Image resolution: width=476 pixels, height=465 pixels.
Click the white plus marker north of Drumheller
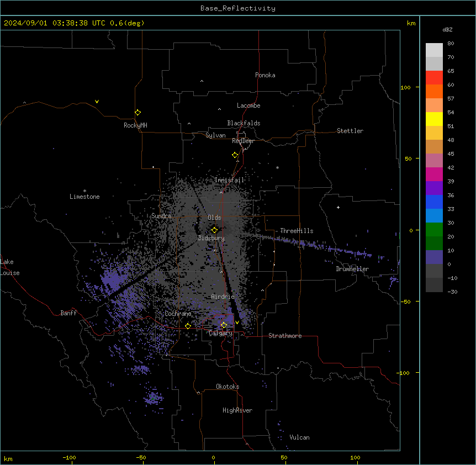coord(338,207)
